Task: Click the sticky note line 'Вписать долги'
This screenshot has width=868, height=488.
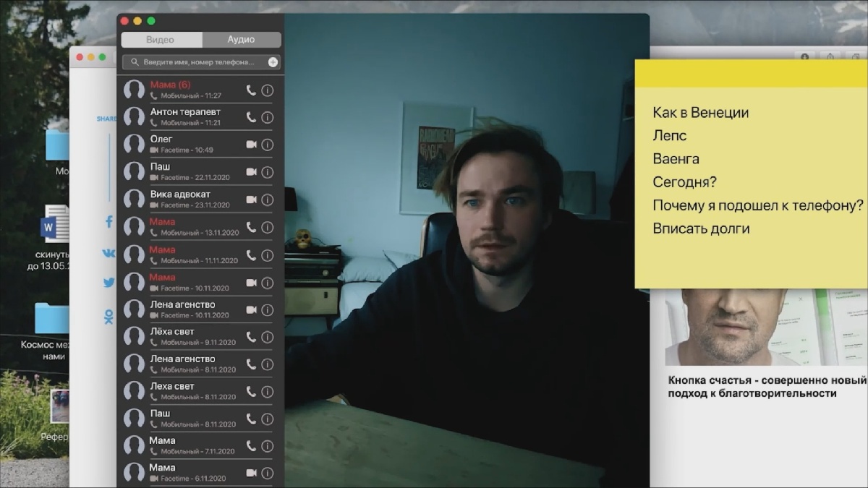Action: pos(701,228)
